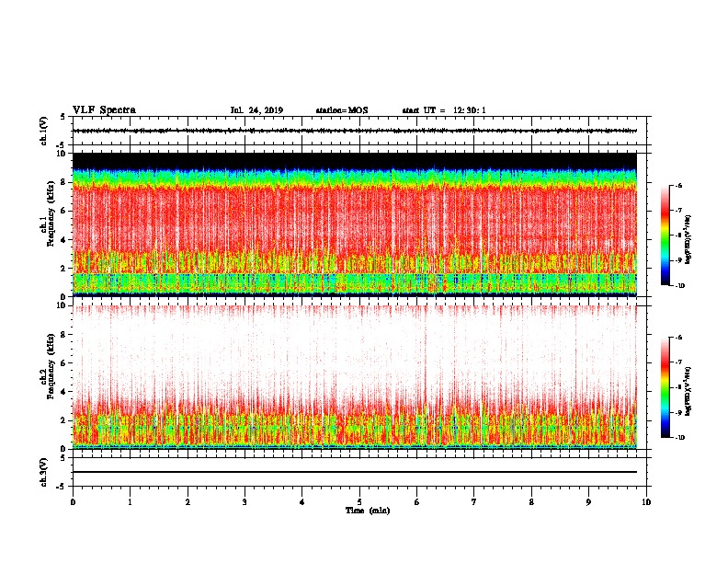Click the ch.1 spectrogram black band above 9 kHz
728x563 pixels.
point(355,160)
